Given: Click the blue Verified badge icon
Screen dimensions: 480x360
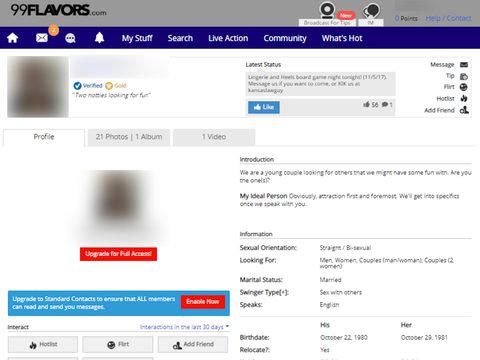Looking at the screenshot, I should pyautogui.click(x=77, y=86).
